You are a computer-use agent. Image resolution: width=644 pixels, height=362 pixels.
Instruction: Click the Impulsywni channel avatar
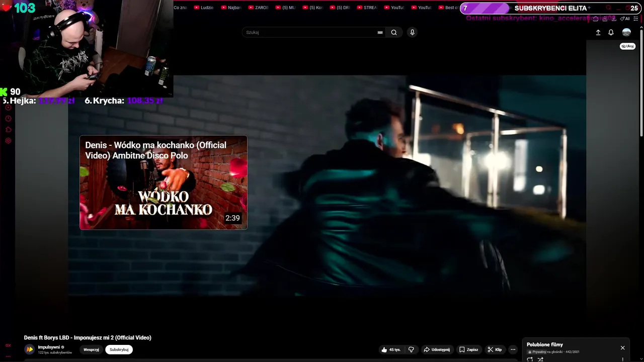click(30, 349)
